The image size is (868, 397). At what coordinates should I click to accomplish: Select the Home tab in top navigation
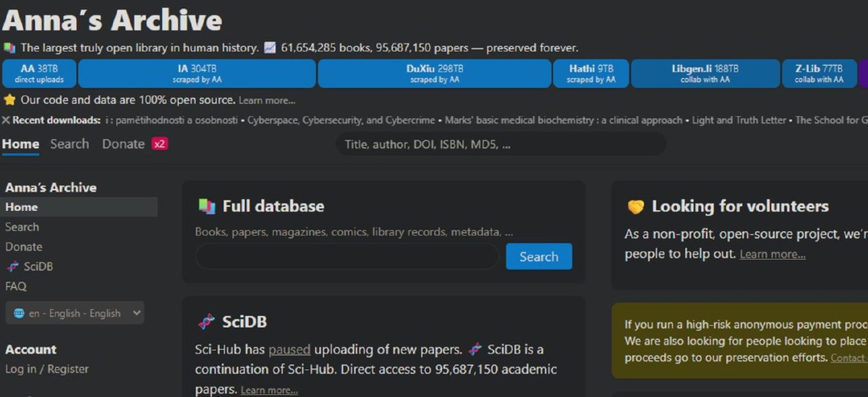click(20, 144)
